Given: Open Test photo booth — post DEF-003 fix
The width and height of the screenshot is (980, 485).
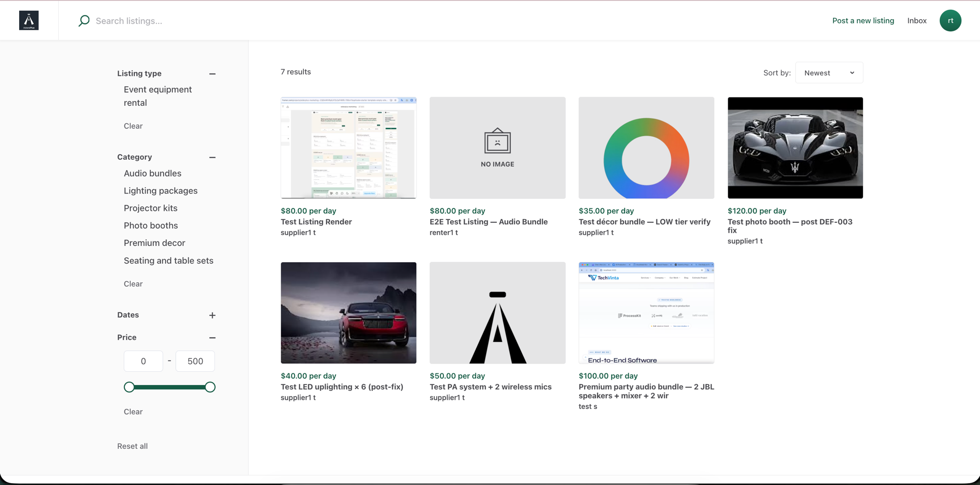Looking at the screenshot, I should 790,226.
